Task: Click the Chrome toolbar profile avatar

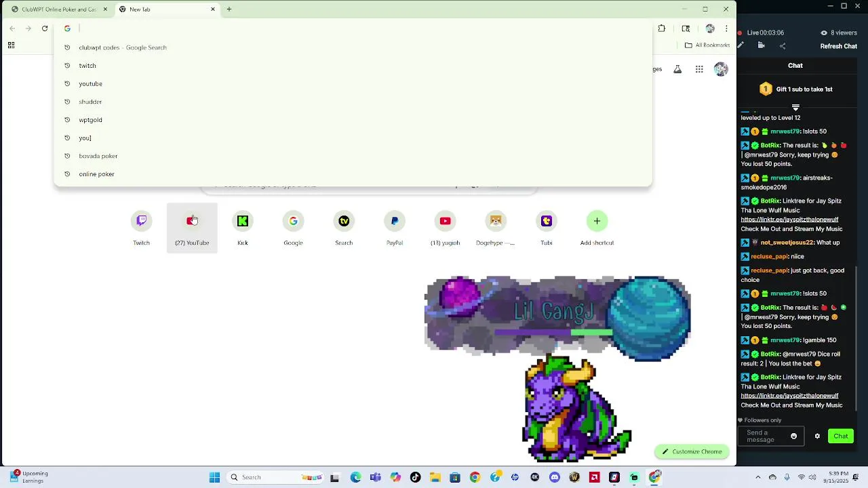Action: pos(710,28)
